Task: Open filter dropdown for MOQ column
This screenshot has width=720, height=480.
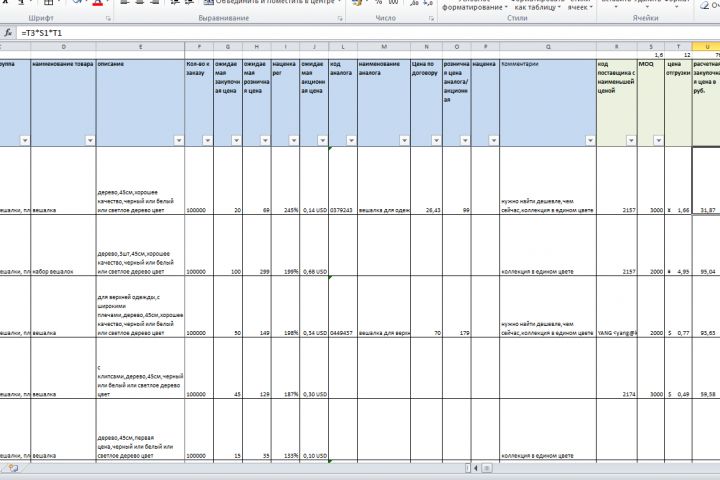Action: 658,141
